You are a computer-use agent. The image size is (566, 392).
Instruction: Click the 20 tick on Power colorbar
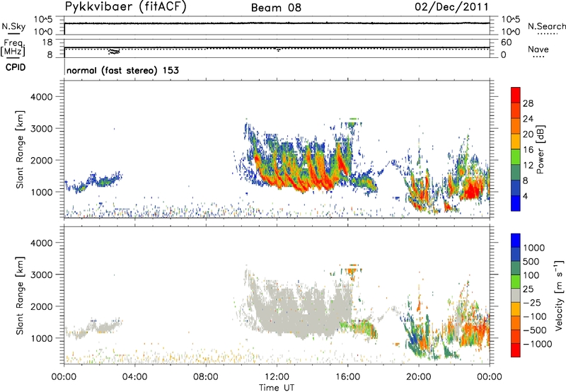[528, 134]
